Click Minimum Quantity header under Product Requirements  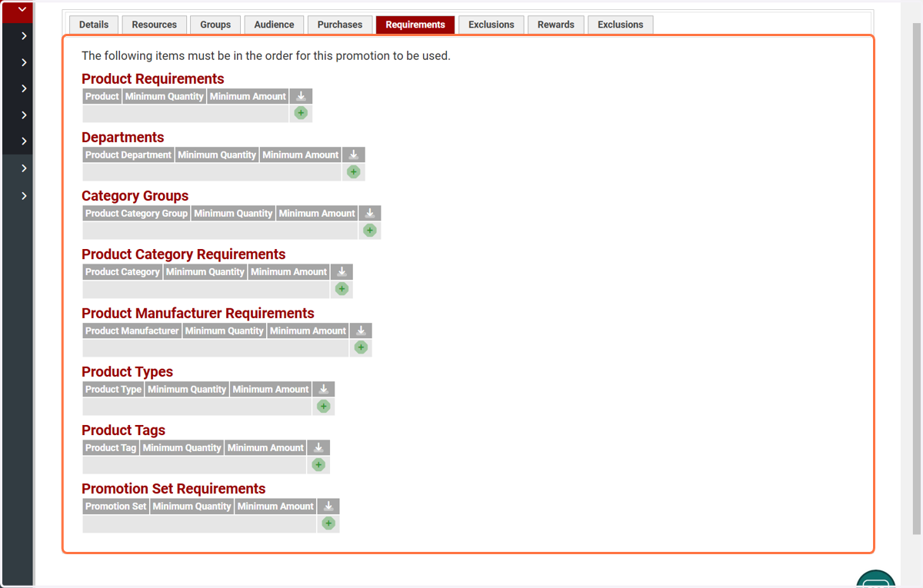point(165,96)
